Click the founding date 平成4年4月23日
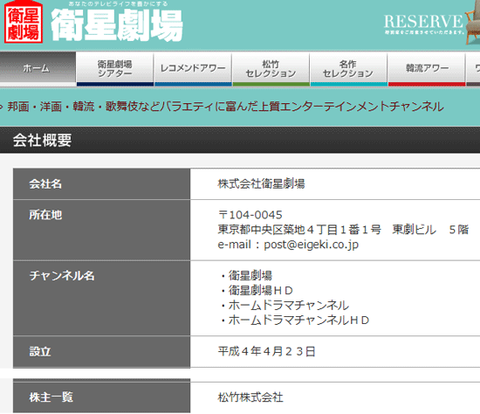This screenshot has height=414, width=480. (266, 351)
